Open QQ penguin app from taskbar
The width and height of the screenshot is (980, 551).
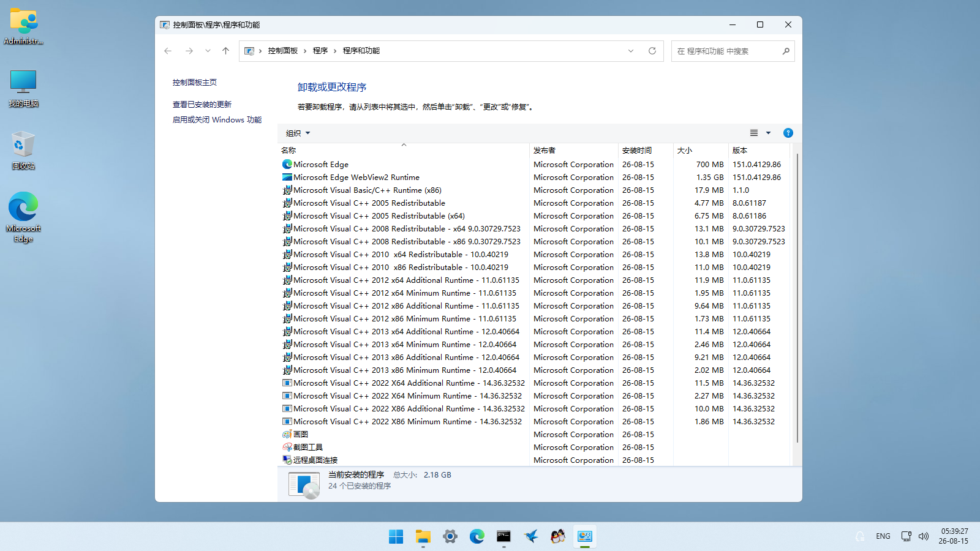click(x=558, y=537)
